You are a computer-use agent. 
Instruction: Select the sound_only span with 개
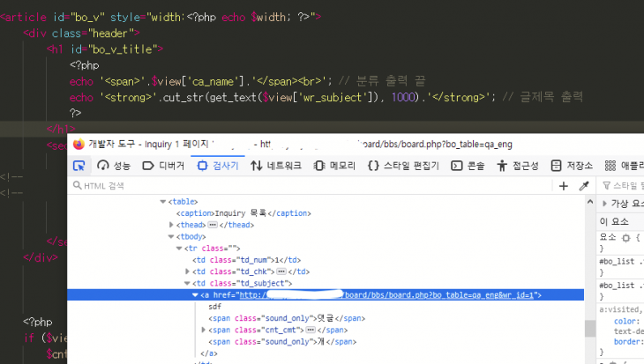[x=282, y=342]
